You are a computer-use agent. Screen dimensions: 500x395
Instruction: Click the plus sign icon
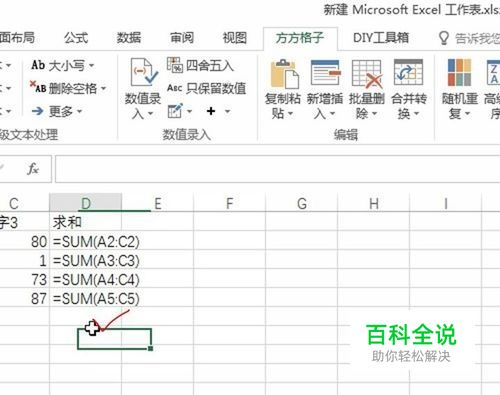211,111
